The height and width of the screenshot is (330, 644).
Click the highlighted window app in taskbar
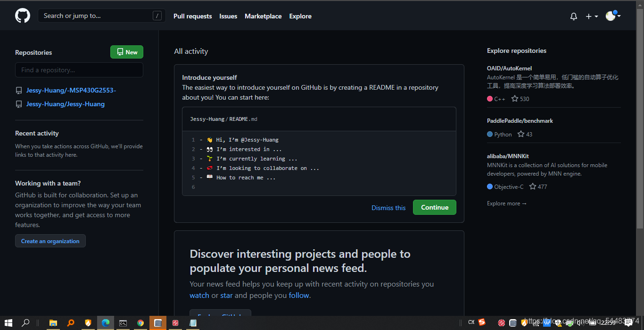point(158,323)
